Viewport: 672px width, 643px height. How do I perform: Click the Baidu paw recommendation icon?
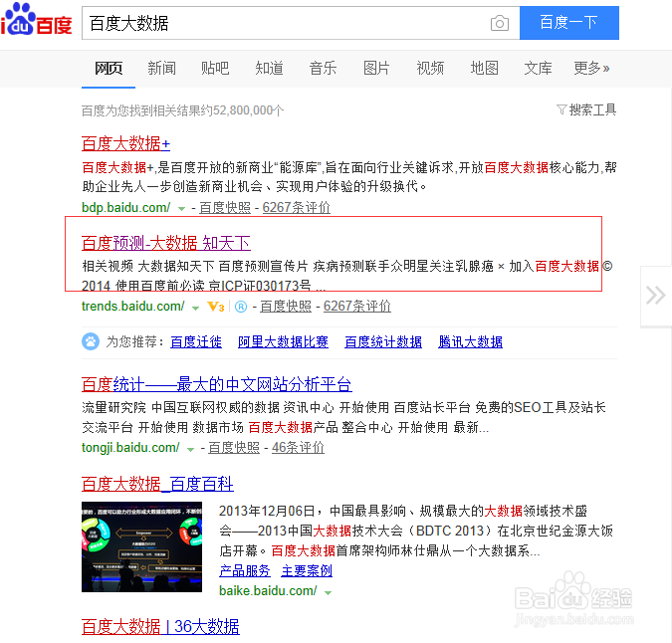[91, 341]
